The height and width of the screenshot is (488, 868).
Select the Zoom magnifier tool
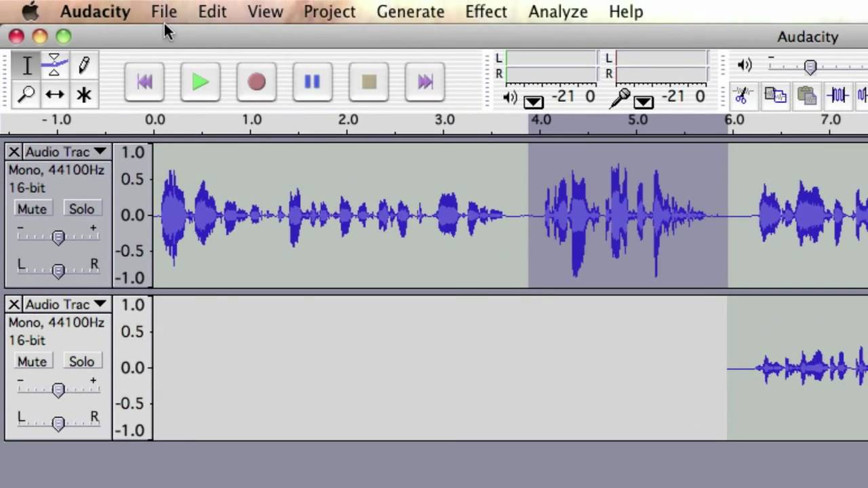(x=26, y=94)
